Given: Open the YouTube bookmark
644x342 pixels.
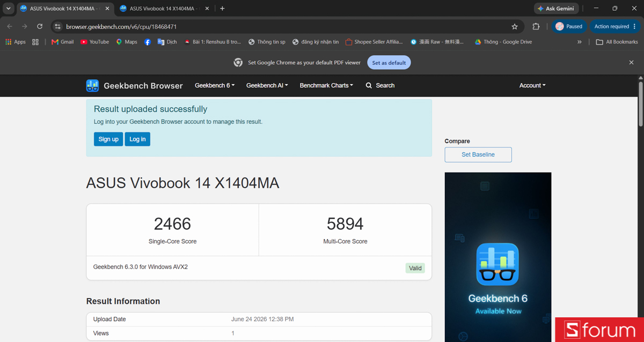Looking at the screenshot, I should pyautogui.click(x=94, y=42).
